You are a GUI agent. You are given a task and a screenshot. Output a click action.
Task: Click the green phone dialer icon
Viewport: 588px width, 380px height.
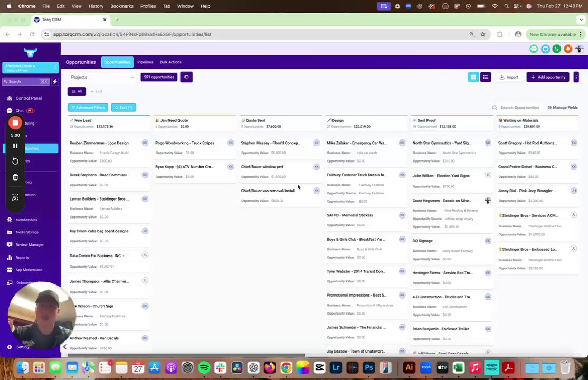coord(557,49)
